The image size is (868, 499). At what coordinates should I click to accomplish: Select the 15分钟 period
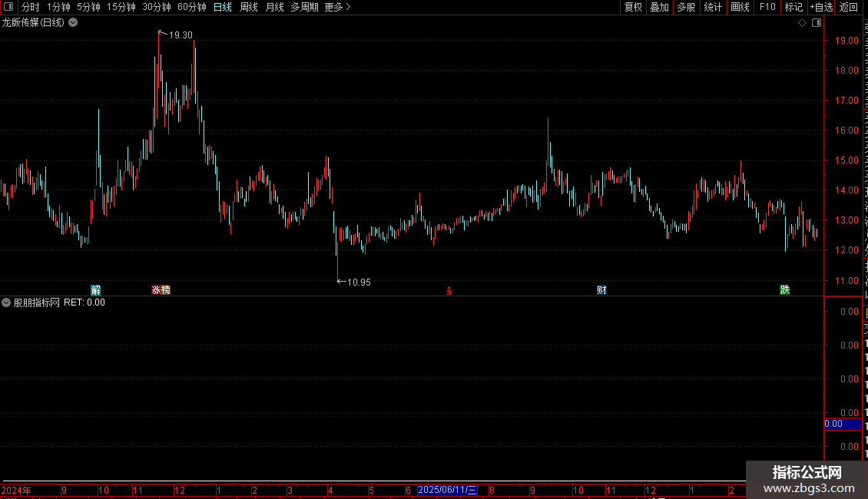pos(121,7)
